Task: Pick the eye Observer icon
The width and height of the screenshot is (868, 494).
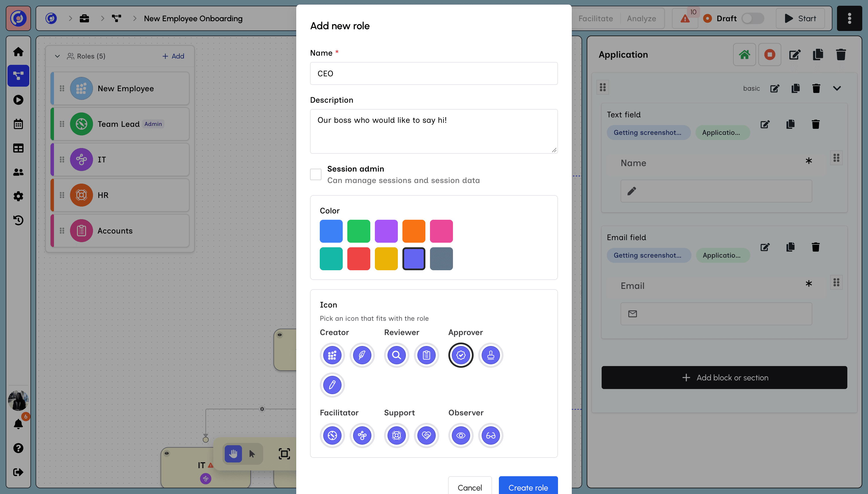Action: (461, 435)
